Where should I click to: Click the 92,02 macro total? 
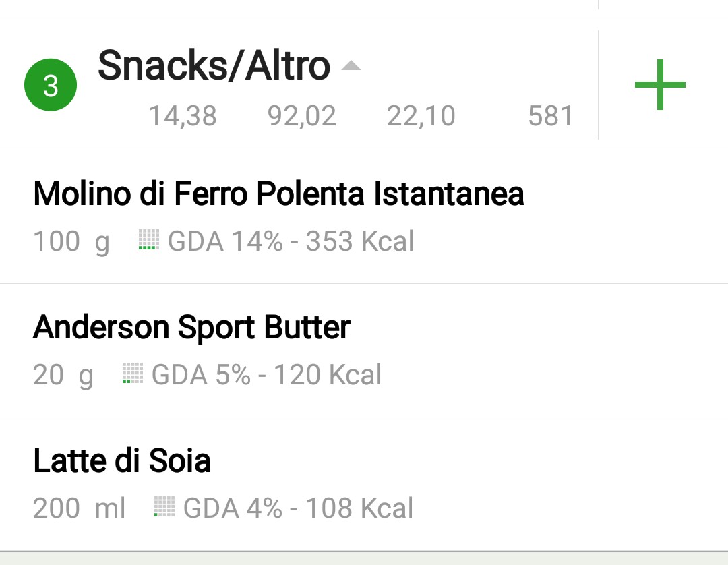[302, 115]
